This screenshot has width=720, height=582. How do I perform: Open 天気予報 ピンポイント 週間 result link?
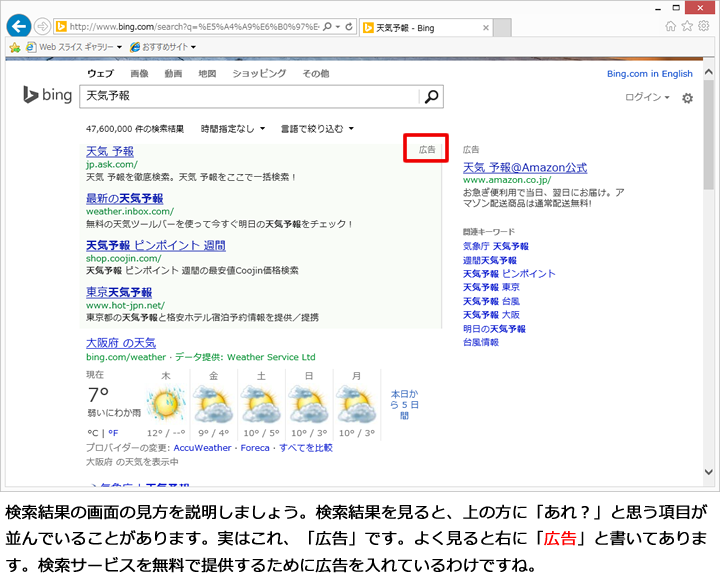156,245
